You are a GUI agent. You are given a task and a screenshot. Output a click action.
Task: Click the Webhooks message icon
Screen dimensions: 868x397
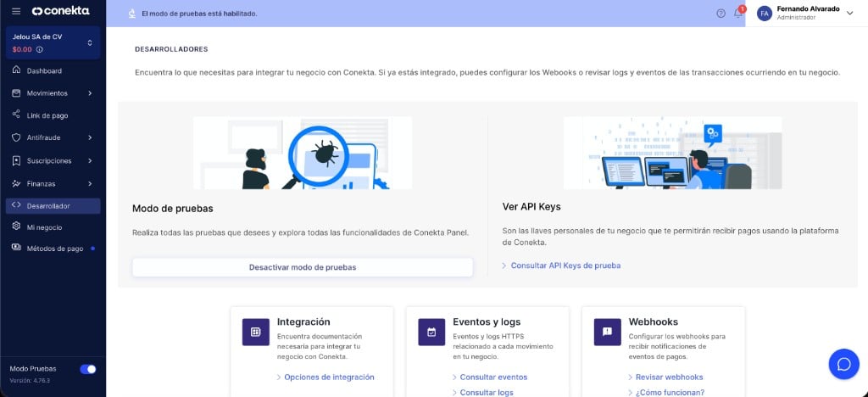coord(607,332)
